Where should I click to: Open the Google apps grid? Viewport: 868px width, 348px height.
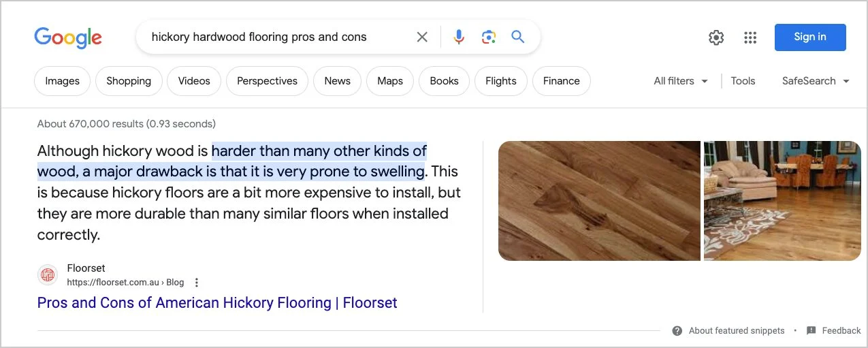click(750, 37)
